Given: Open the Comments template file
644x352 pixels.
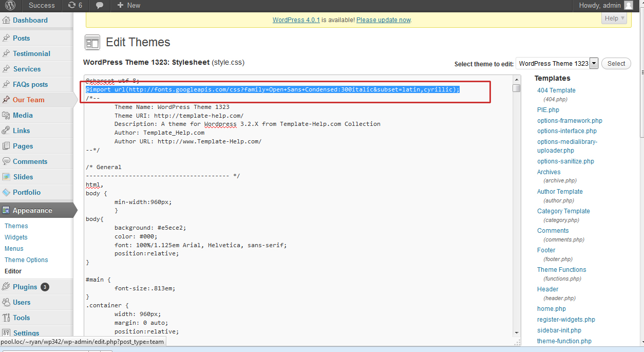Looking at the screenshot, I should pyautogui.click(x=553, y=231).
